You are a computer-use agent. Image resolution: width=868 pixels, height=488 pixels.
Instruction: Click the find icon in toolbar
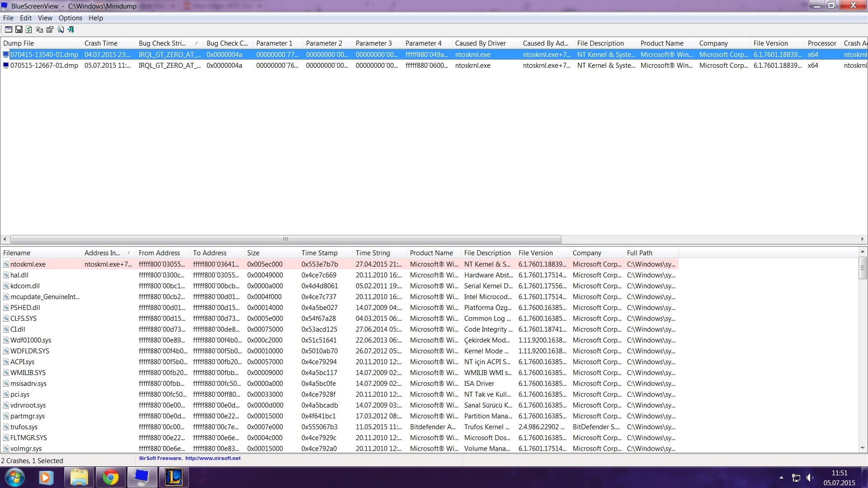60,29
